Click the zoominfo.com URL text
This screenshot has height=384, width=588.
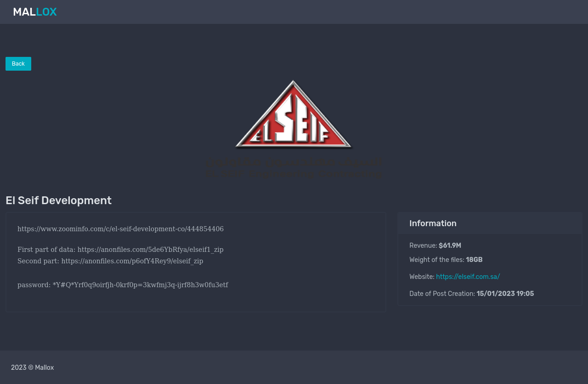(x=120, y=229)
